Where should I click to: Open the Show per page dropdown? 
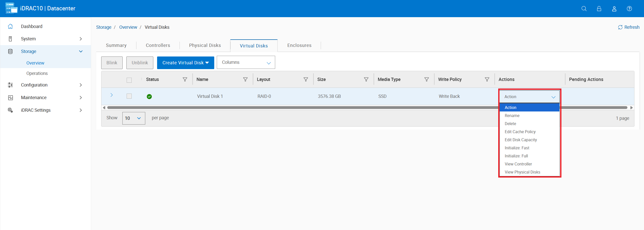click(x=133, y=118)
